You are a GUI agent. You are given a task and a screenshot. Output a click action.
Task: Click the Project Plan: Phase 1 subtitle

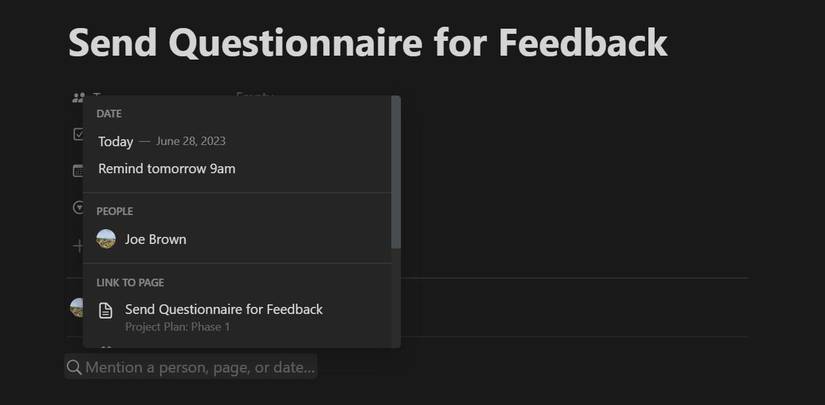tap(177, 327)
